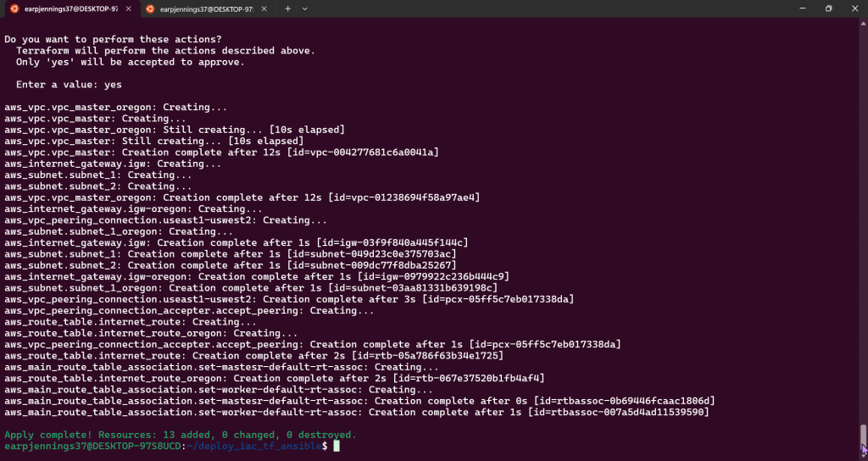This screenshot has height=461, width=868.
Task: Switch to the first earpjennings37 terminal tab
Action: [x=68, y=8]
